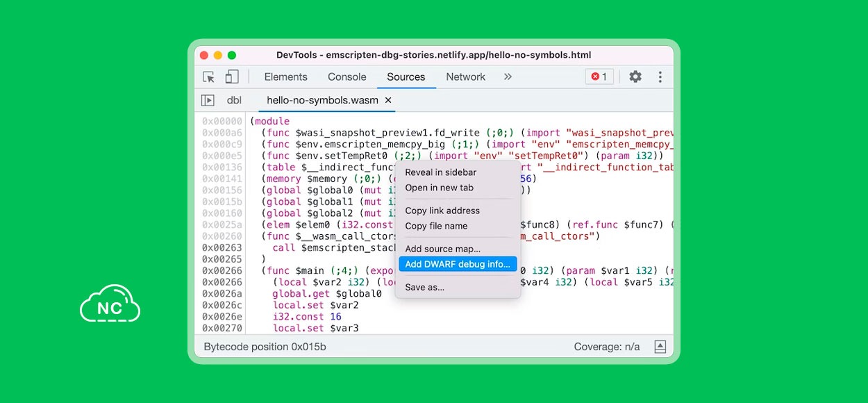This screenshot has height=403, width=868.
Task: Click line offset 0x00000 in gutter
Action: [222, 122]
